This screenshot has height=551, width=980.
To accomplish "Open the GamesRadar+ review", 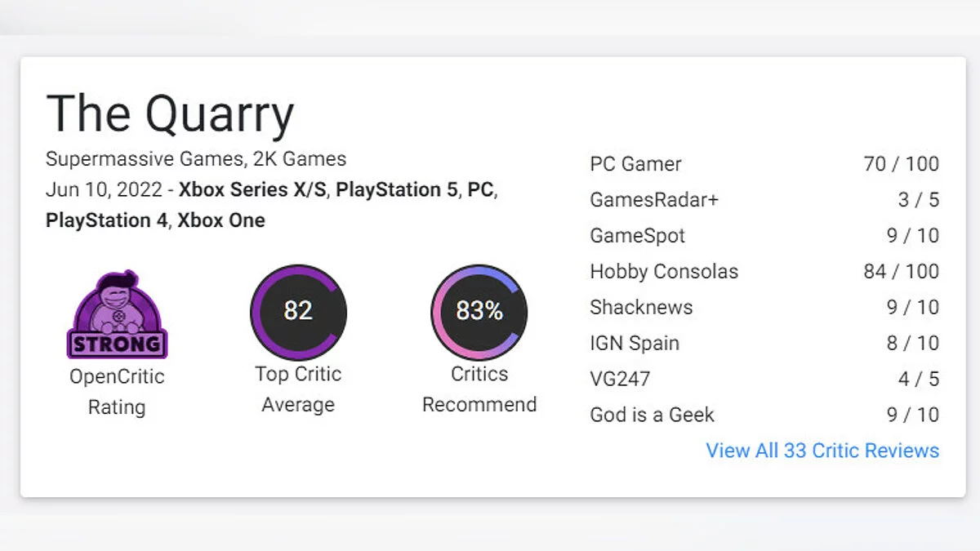I will click(x=654, y=200).
